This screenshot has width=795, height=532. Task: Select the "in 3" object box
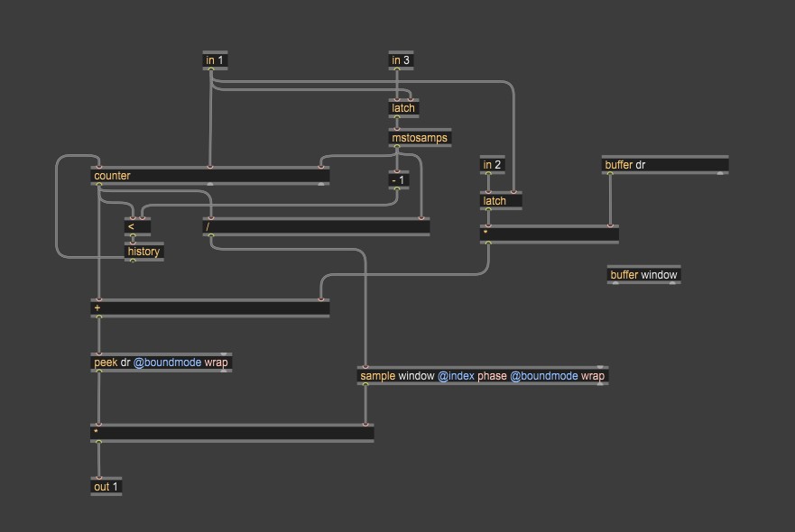pos(401,60)
